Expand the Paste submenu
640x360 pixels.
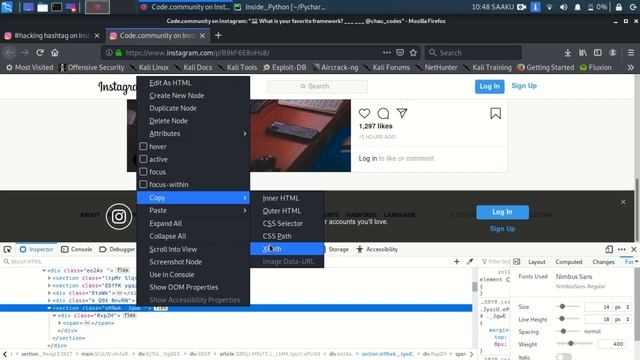(x=193, y=210)
